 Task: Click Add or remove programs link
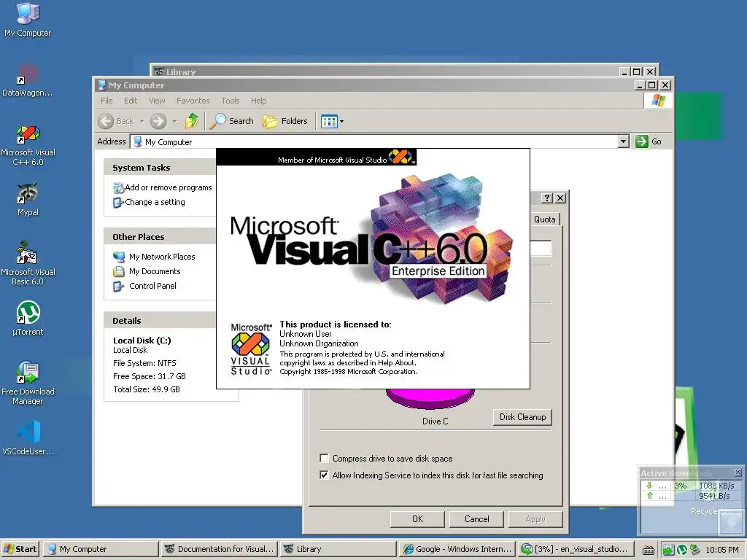coord(169,187)
